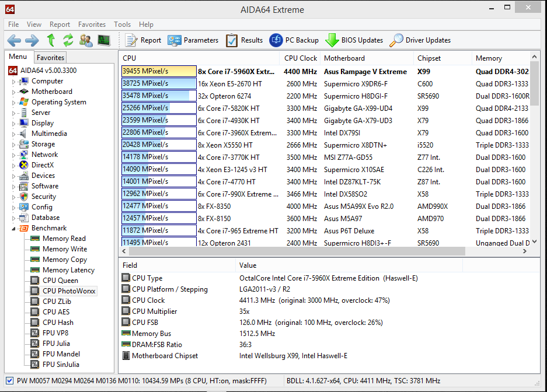
Task: Open the Favorites menu in menu bar
Action: pyautogui.click(x=92, y=24)
